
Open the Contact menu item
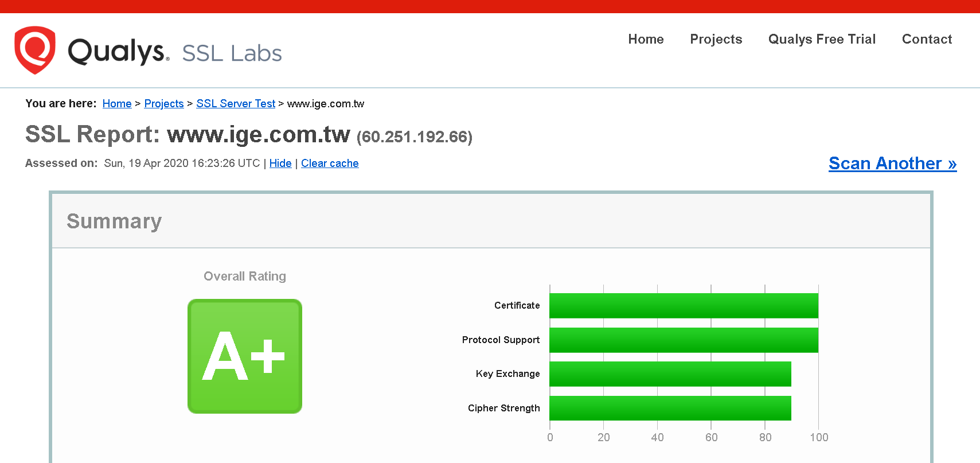(x=927, y=39)
